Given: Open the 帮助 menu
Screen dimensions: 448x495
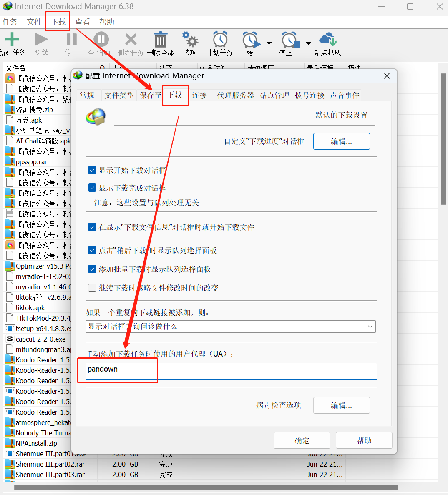Looking at the screenshot, I should pos(107,22).
